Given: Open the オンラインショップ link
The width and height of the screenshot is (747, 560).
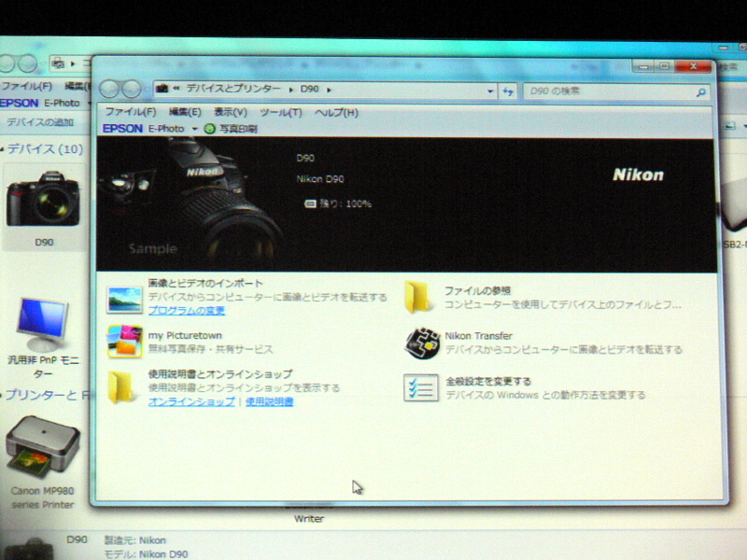Looking at the screenshot, I should tap(191, 401).
